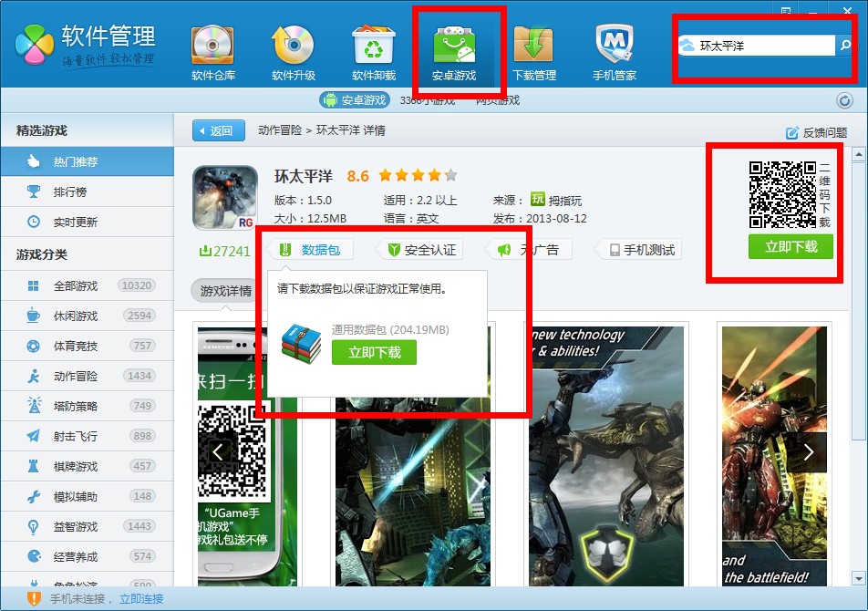Open the 'the battlefield' screenshot
The width and height of the screenshot is (868, 611).
tap(774, 456)
